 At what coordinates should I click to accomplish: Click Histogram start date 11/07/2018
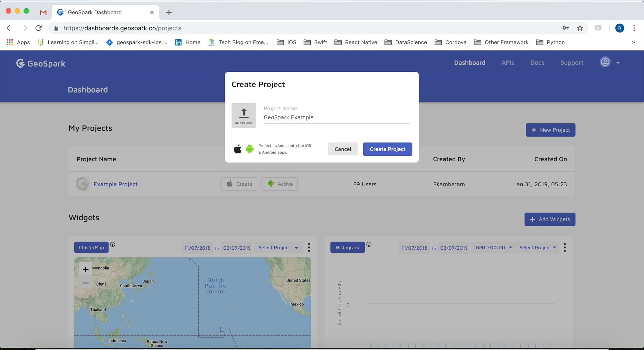[x=414, y=248]
